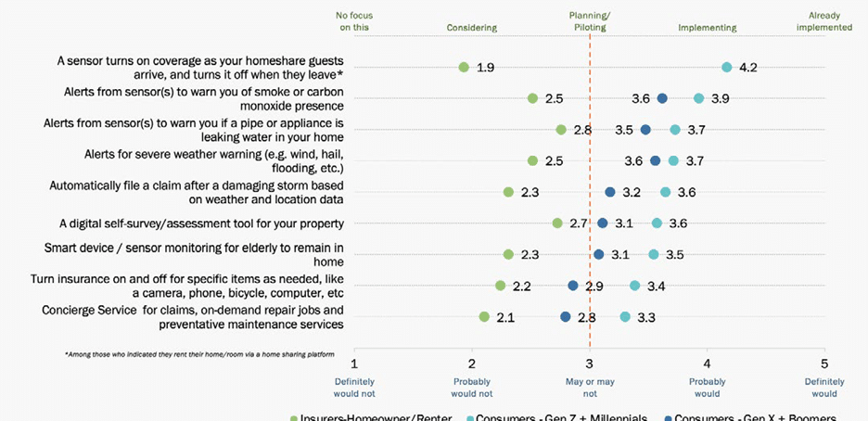Viewport: 868px width, 421px height.
Task: Click dark blue dot in smoke alerts row
Action: (662, 98)
